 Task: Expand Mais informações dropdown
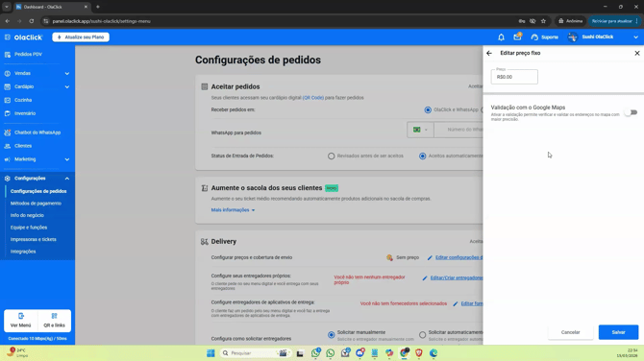pos(233,210)
